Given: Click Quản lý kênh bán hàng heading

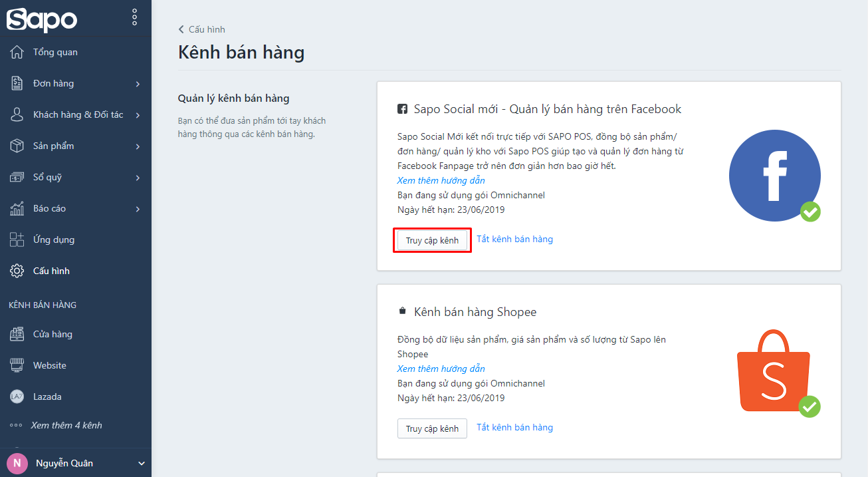Looking at the screenshot, I should point(234,98).
